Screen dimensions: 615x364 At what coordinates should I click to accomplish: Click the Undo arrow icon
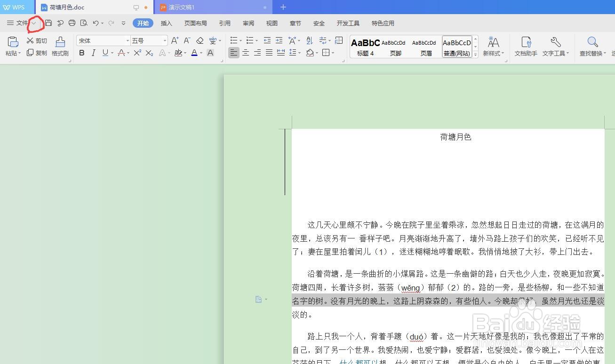[96, 23]
